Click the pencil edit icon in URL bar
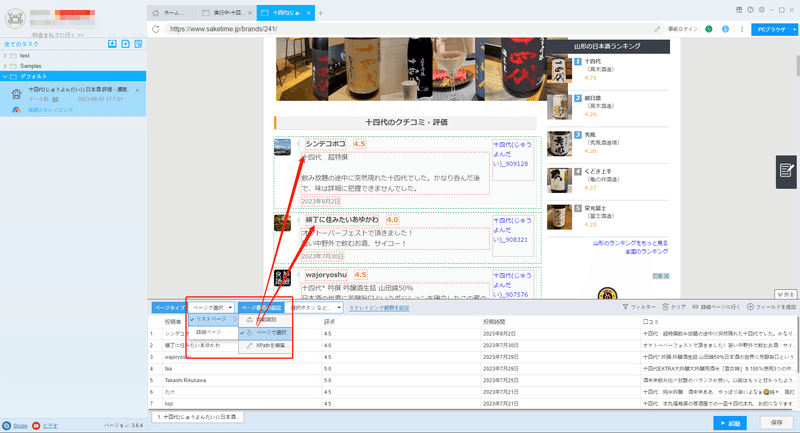 click(x=657, y=29)
